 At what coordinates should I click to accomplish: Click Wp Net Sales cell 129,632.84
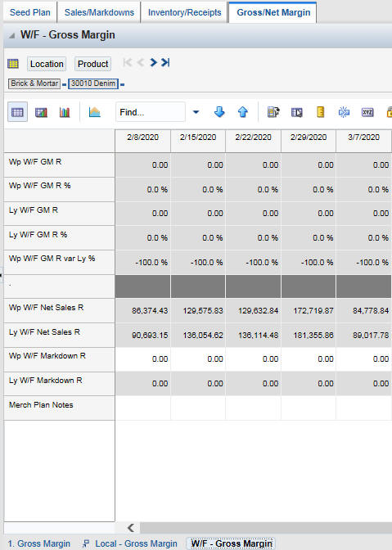pos(253,311)
